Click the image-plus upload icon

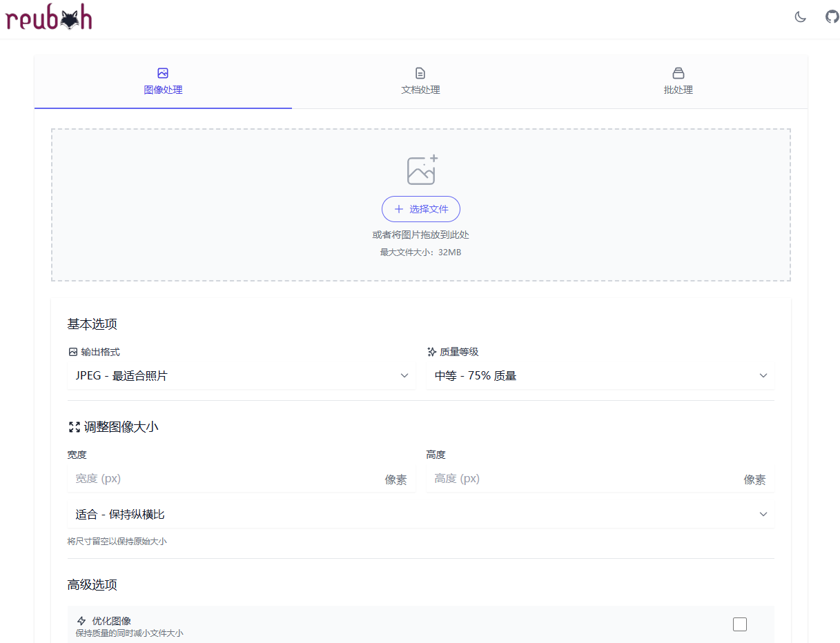coord(422,170)
